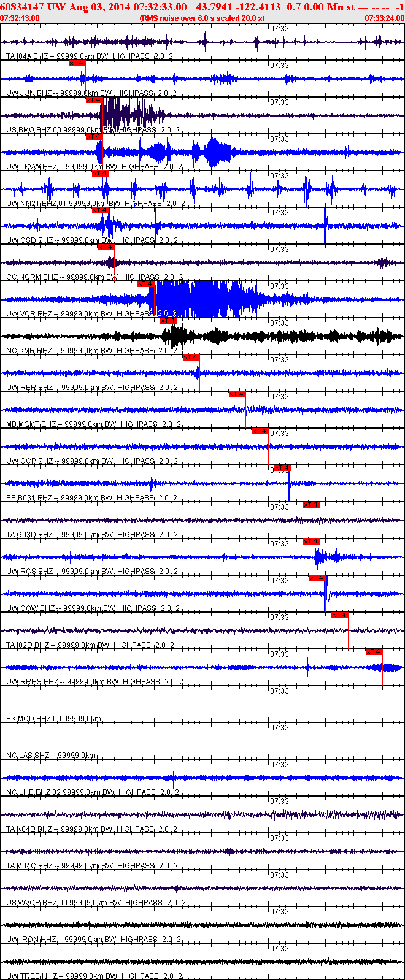Viewport: 405px width, 980px height.
Task: Select the pick flag on UW RCS trace
Action: pyautogui.click(x=311, y=542)
